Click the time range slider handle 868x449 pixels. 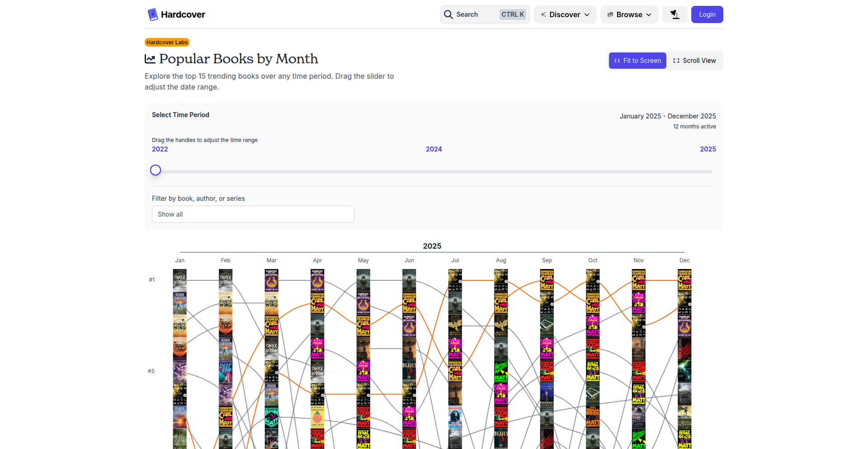pyautogui.click(x=156, y=170)
